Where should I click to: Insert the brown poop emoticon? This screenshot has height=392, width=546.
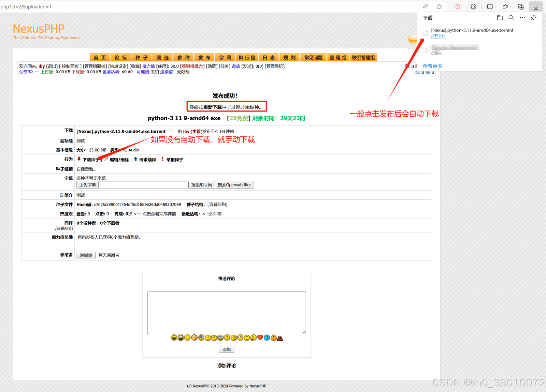click(280, 338)
